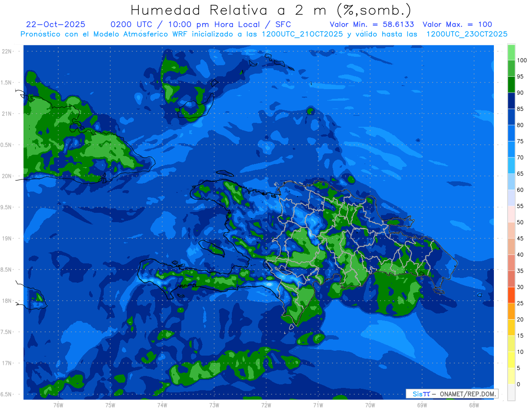Click the legend value label '15'
This screenshot has width=532, height=411.
pyautogui.click(x=520, y=336)
